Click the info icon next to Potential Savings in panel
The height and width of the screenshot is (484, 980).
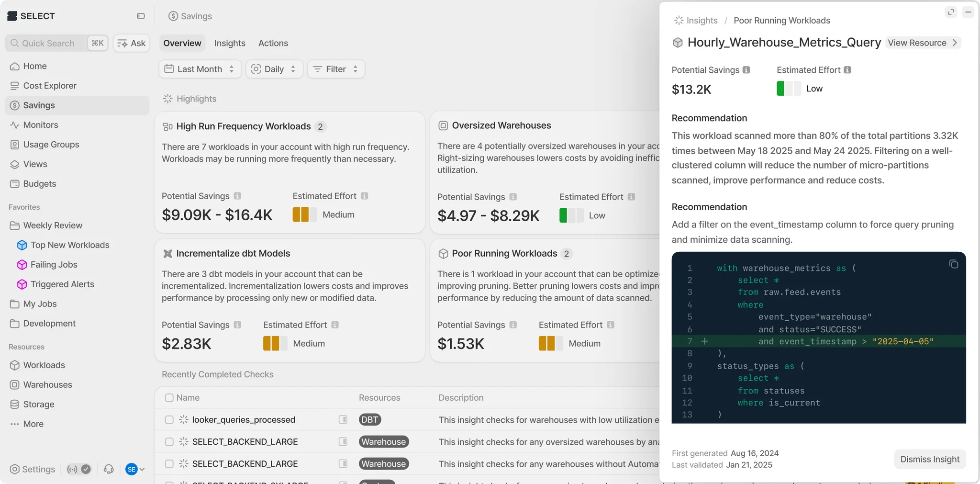coord(746,70)
